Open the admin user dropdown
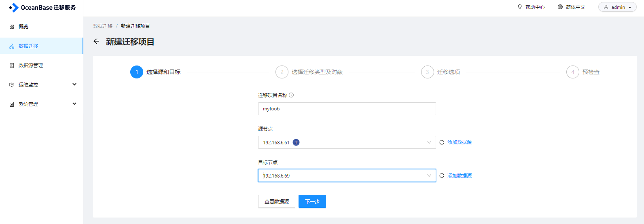This screenshot has width=644, height=224. 617,7
